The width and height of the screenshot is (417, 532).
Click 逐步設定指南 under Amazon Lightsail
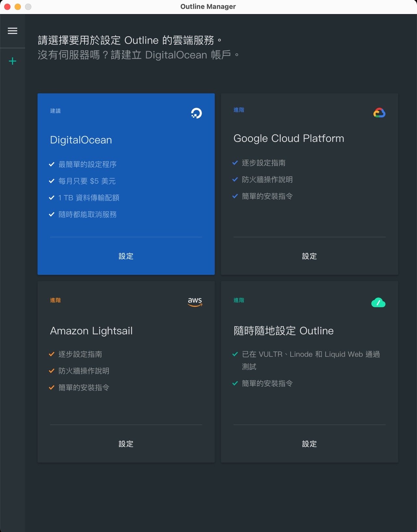click(80, 354)
